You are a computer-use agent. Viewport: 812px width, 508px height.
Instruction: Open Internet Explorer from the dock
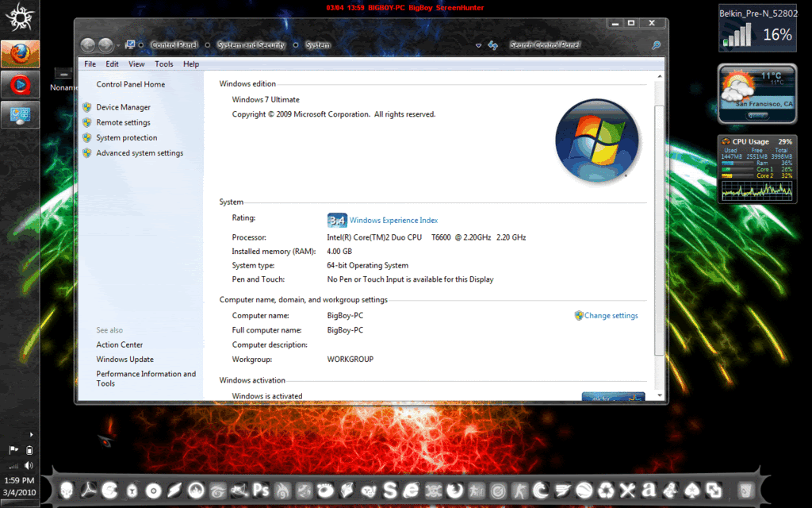[412, 490]
